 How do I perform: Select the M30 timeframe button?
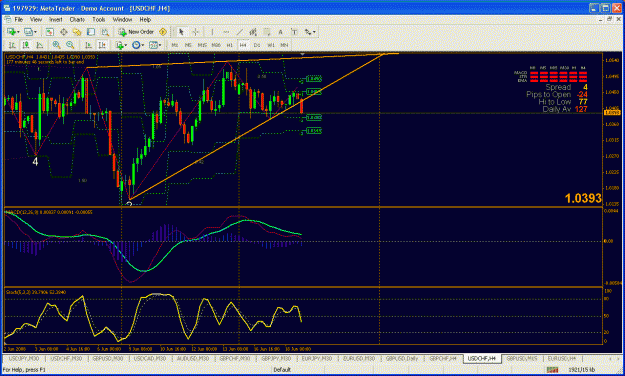tap(216, 45)
